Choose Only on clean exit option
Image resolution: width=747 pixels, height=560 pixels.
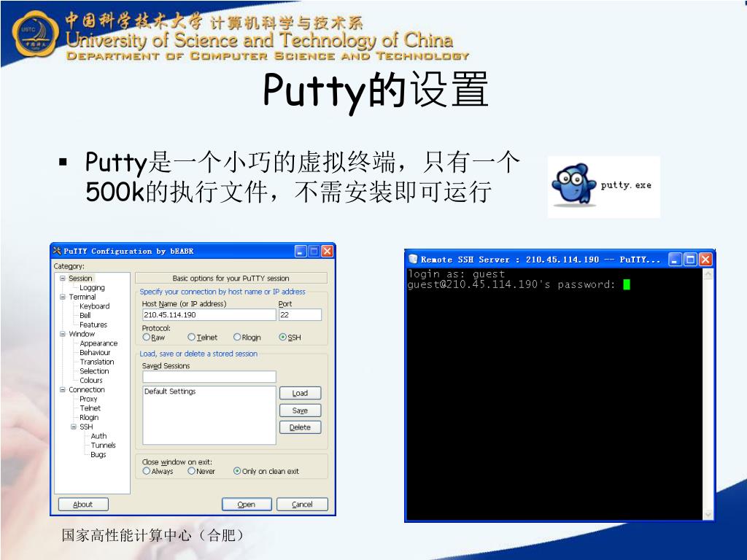tap(237, 470)
